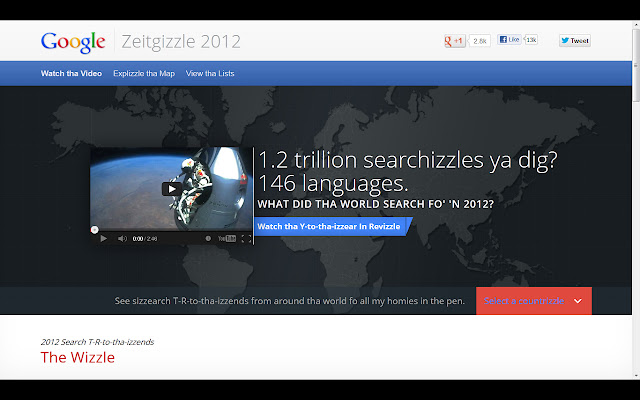Open the Select a countrizzle dropdown
Viewport: 640px width, 400px height.
pos(533,301)
